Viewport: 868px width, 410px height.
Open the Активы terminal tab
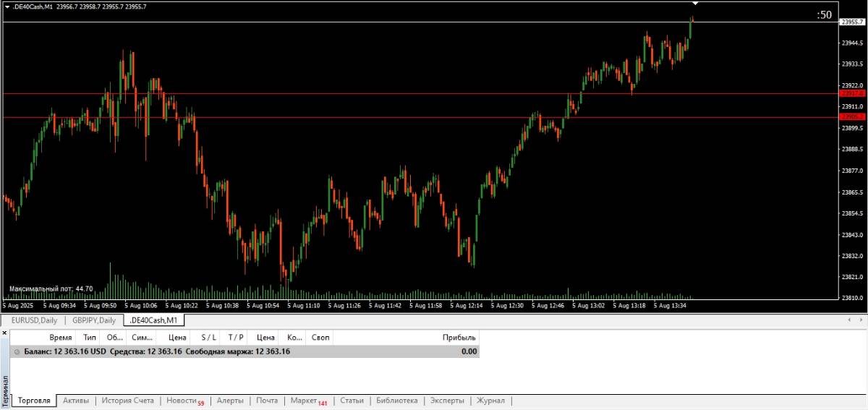tap(76, 401)
